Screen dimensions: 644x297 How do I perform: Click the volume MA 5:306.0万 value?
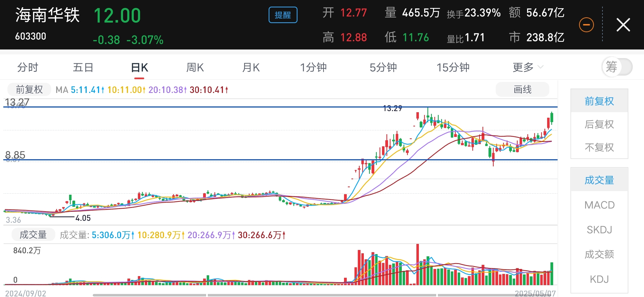113,235
